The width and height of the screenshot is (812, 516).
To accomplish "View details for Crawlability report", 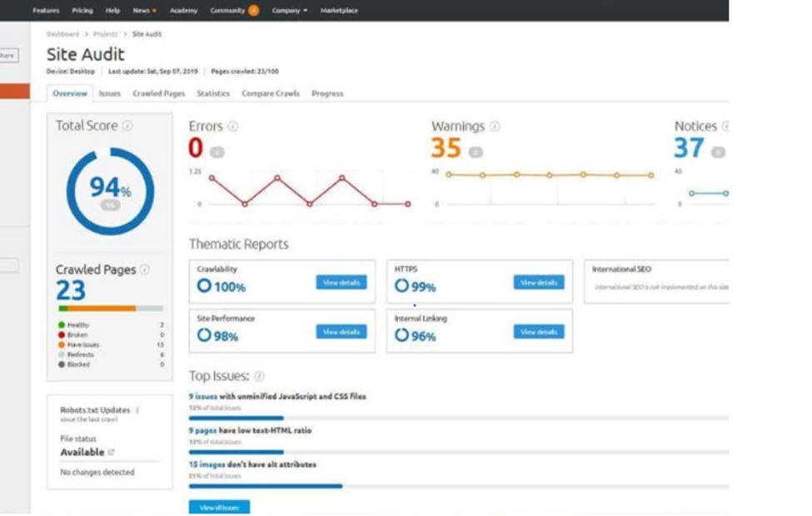I will (341, 283).
